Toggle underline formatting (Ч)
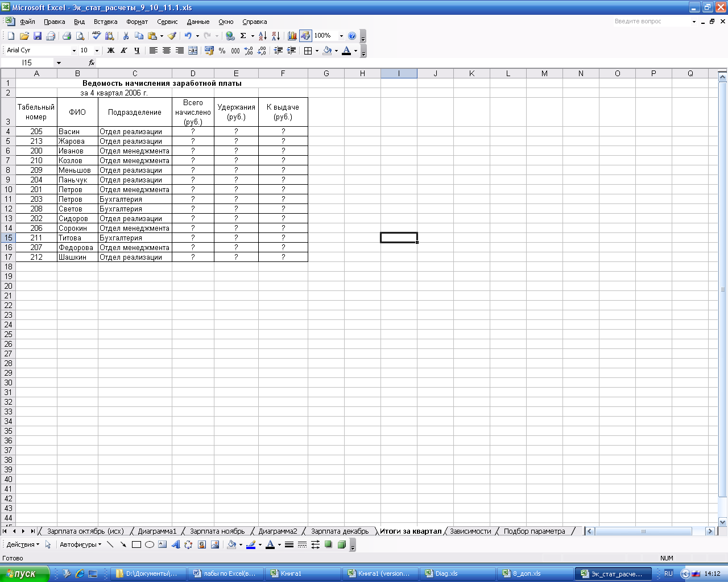 pos(137,51)
